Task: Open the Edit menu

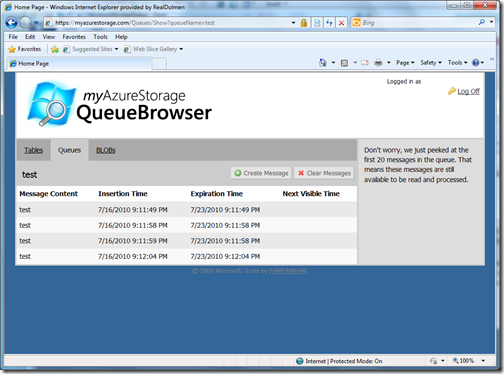Action: (30, 37)
